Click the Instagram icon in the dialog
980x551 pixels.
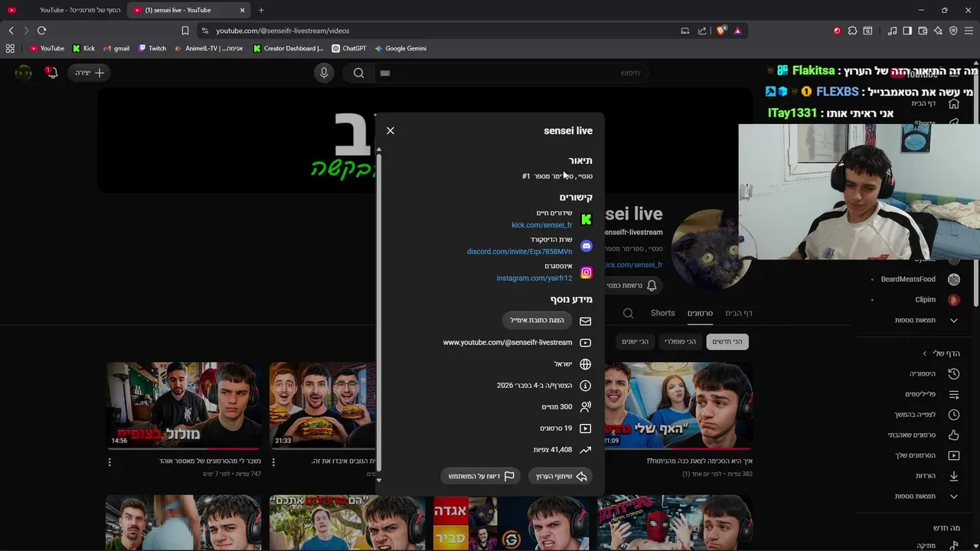pos(586,272)
